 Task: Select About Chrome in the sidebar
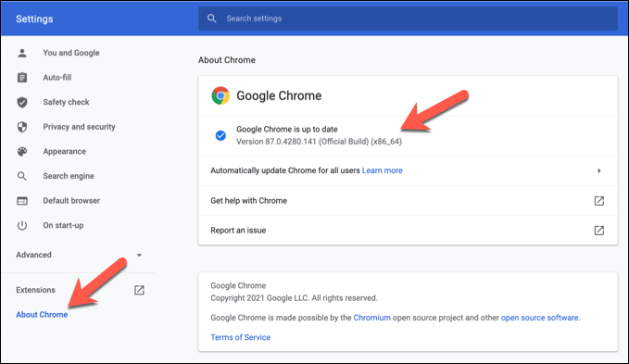click(42, 315)
